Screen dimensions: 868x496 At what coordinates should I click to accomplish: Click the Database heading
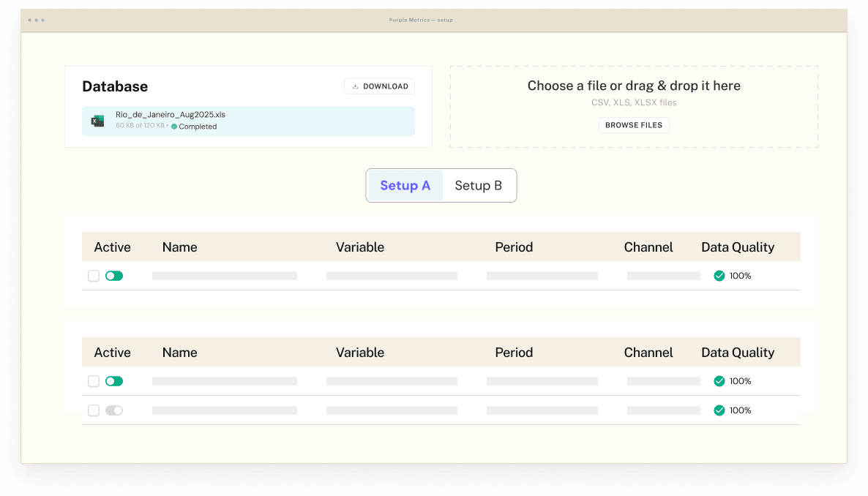(115, 86)
